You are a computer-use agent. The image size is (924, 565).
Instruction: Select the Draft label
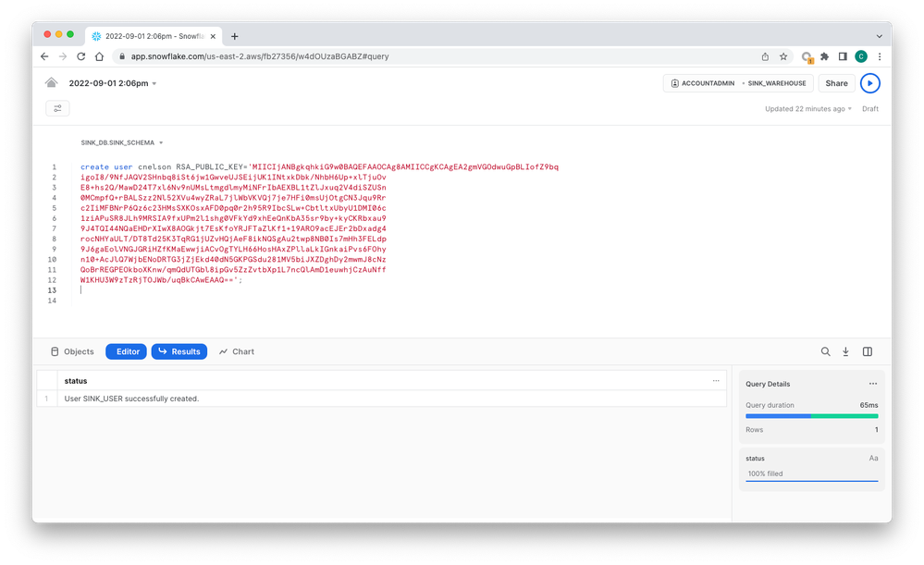(x=869, y=109)
